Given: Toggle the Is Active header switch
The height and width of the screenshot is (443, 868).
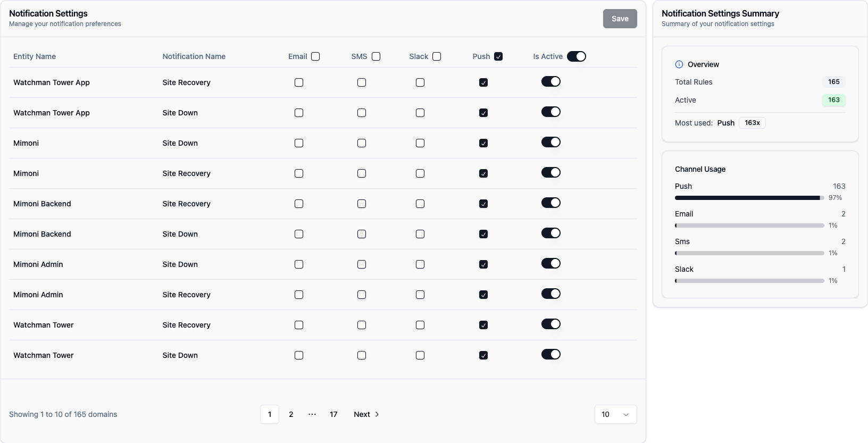Looking at the screenshot, I should [577, 56].
